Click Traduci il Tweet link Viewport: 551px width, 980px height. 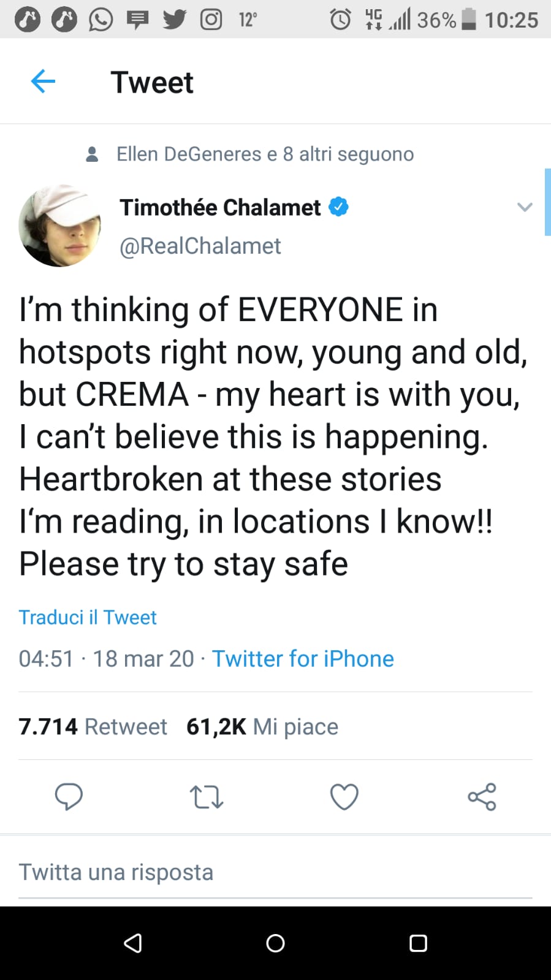click(x=88, y=617)
